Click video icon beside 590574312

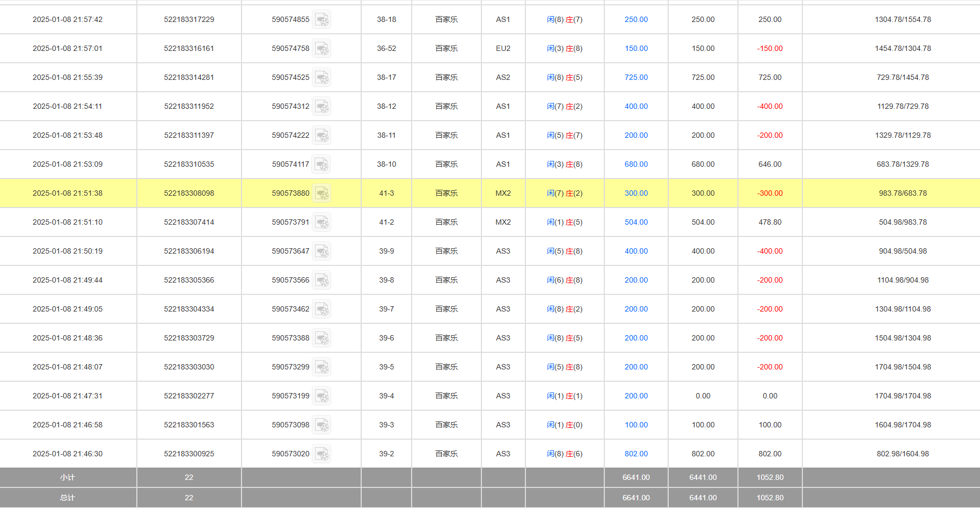click(x=321, y=107)
